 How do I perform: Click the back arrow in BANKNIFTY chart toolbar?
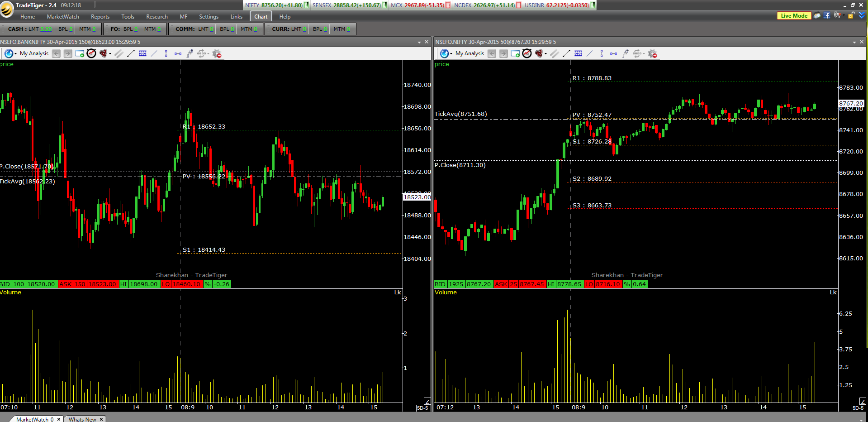pos(56,53)
